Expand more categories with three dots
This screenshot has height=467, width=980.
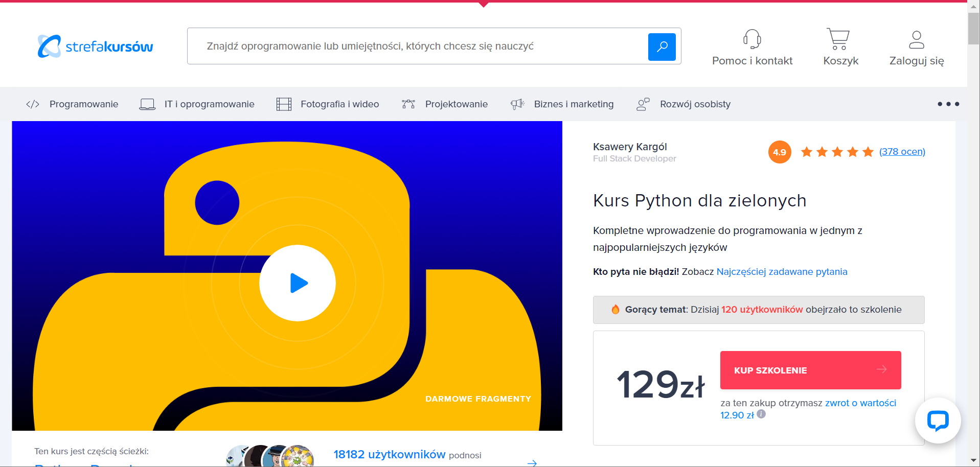tap(948, 104)
